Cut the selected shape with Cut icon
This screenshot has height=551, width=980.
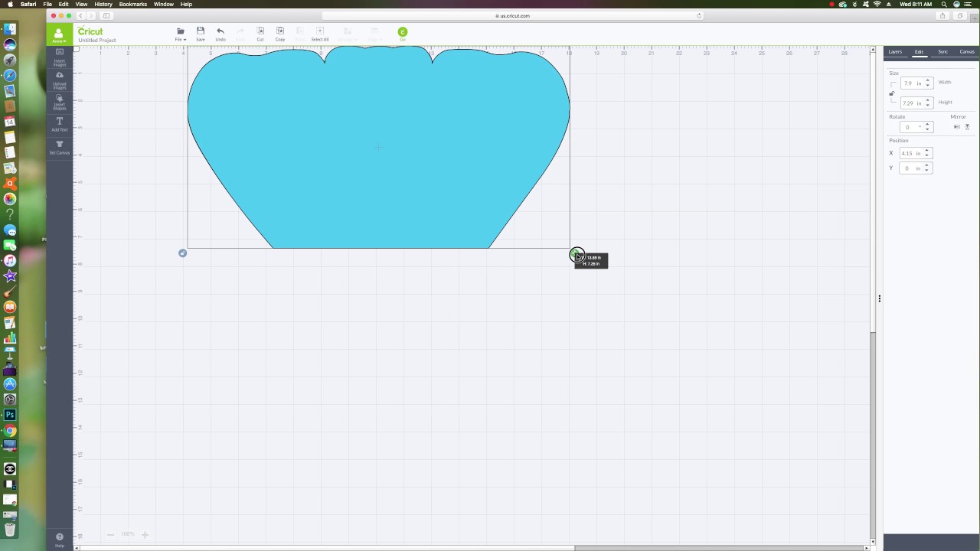pos(260,34)
